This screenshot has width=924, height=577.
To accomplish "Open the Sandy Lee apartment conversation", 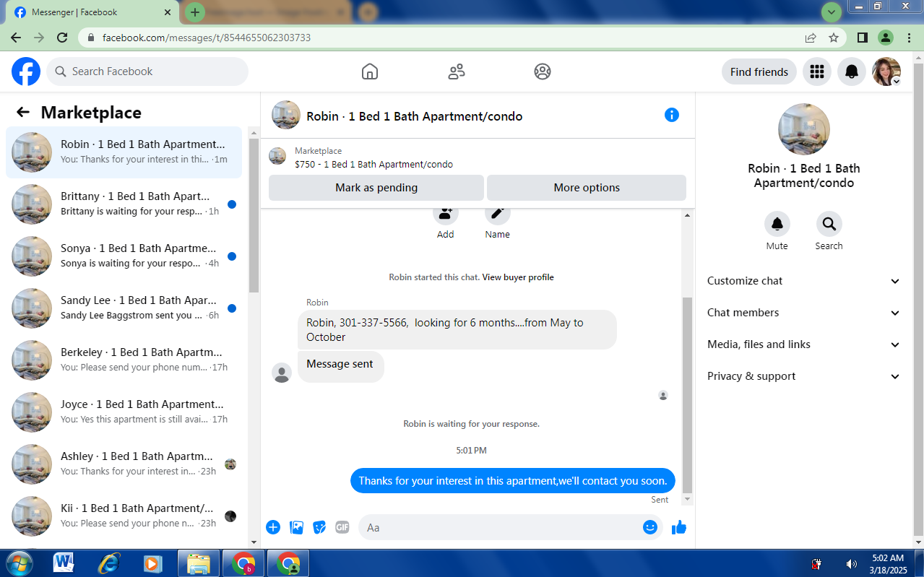I will [x=124, y=308].
